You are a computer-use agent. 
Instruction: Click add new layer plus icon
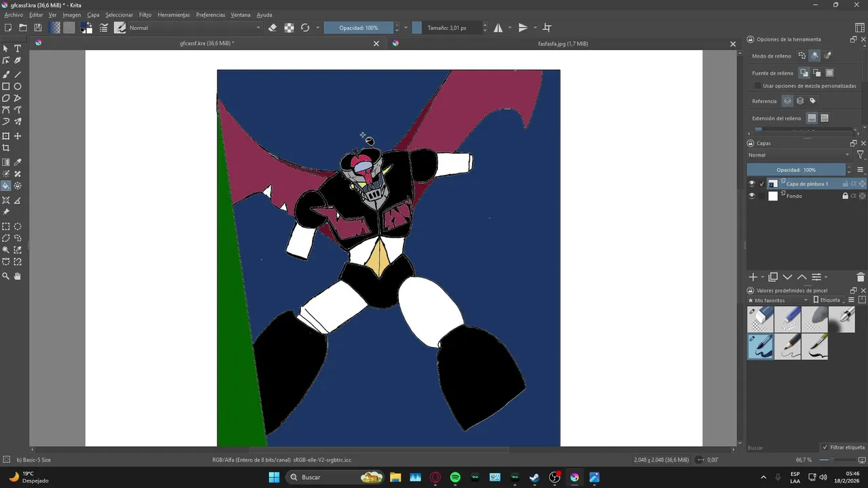[753, 277]
